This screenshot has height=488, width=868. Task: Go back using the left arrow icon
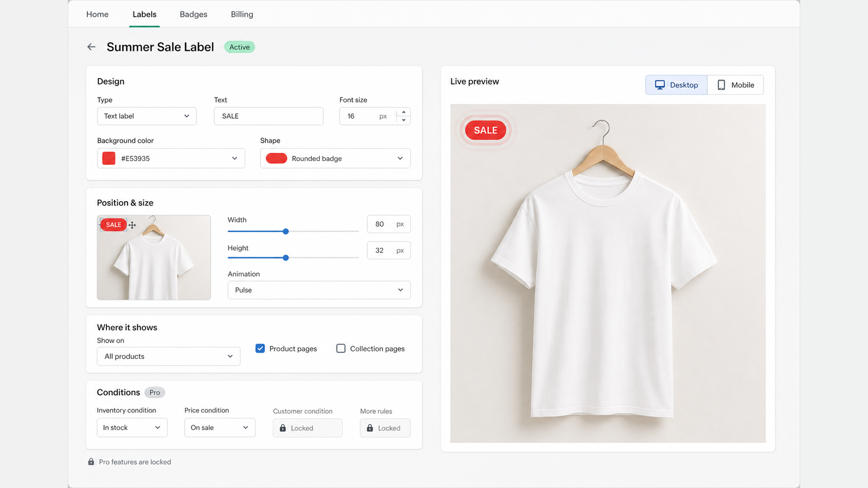pyautogui.click(x=91, y=47)
